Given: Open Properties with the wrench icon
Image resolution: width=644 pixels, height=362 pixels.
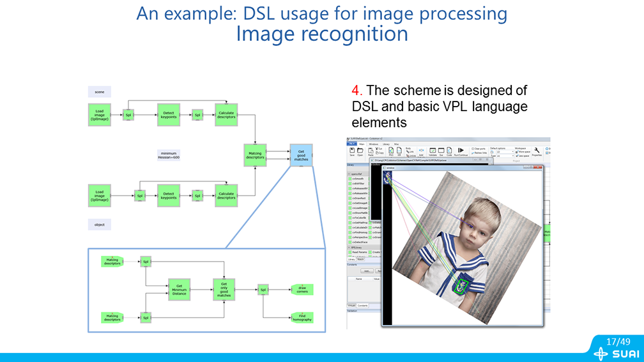Looking at the screenshot, I should click(537, 151).
